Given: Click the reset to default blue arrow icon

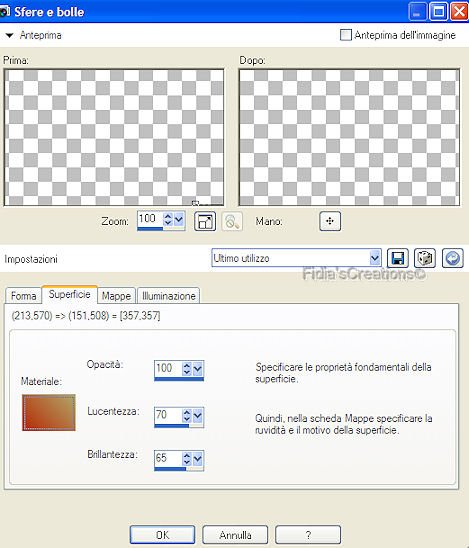Looking at the screenshot, I should pos(453,258).
